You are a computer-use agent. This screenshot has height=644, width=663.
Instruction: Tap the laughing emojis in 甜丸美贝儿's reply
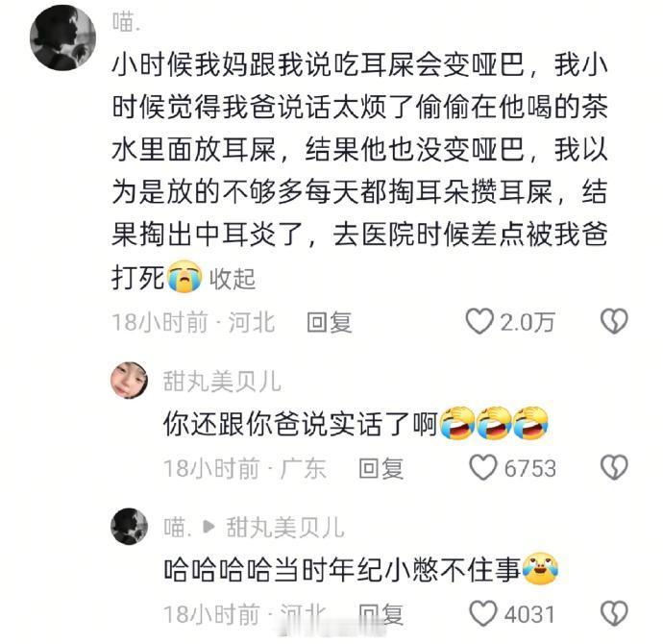(x=494, y=423)
